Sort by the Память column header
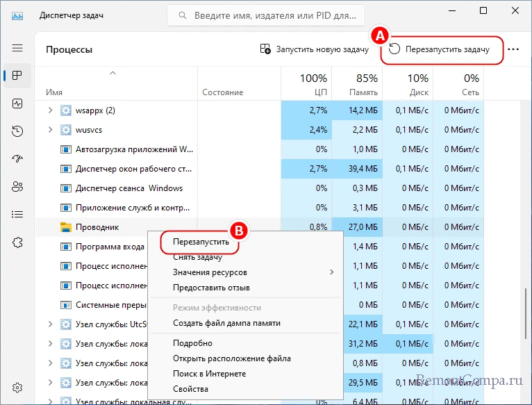The image size is (532, 405). tap(357, 84)
